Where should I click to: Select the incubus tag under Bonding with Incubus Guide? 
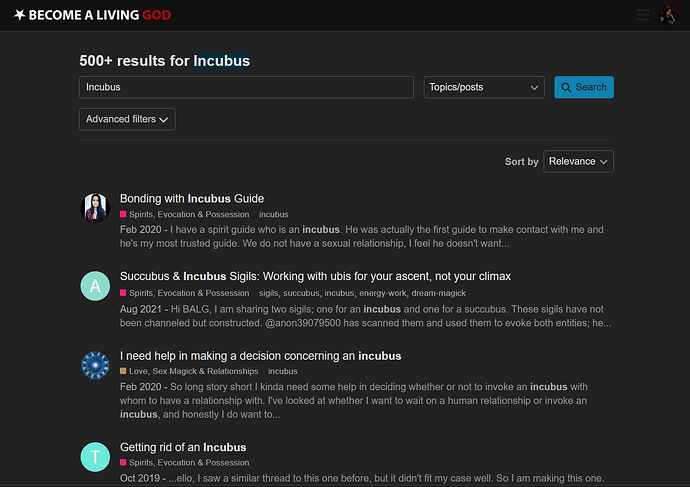point(274,214)
